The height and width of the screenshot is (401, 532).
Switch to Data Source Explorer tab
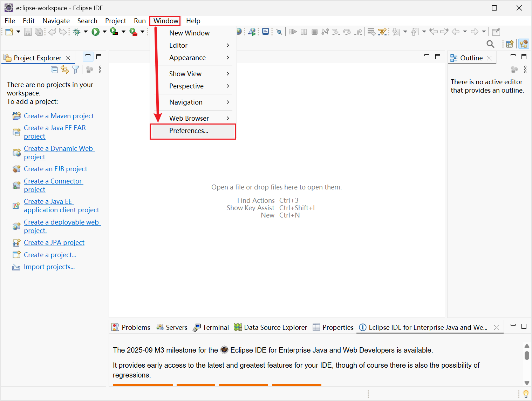[x=271, y=327]
